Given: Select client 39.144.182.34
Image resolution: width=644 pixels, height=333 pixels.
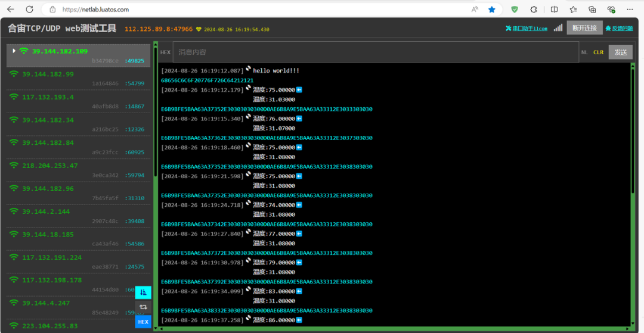Looking at the screenshot, I should pyautogui.click(x=79, y=125).
